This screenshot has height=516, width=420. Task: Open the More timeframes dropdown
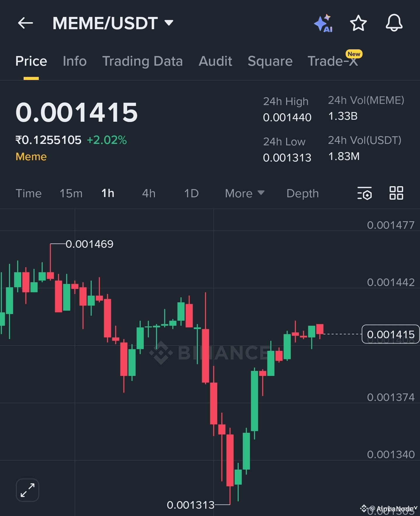(x=244, y=193)
